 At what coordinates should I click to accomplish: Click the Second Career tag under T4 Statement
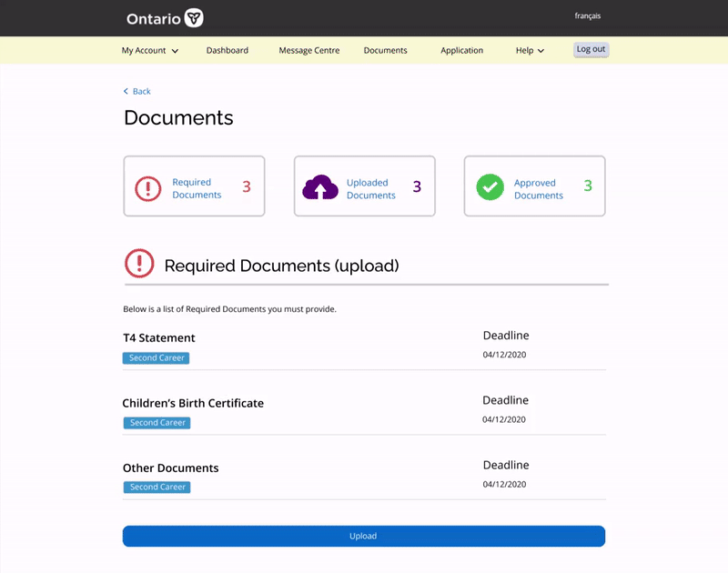tap(156, 357)
